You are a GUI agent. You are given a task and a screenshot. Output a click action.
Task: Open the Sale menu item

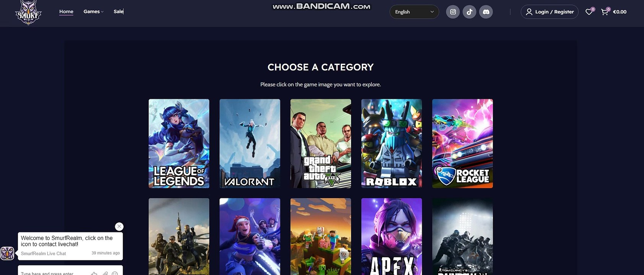119,11
